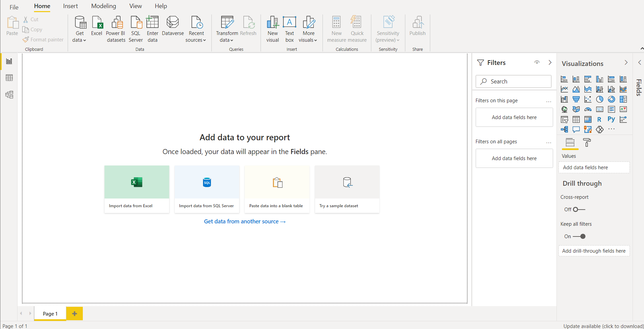Click the Add drill-through fields here well
Image resolution: width=644 pixels, height=329 pixels.
pos(594,251)
